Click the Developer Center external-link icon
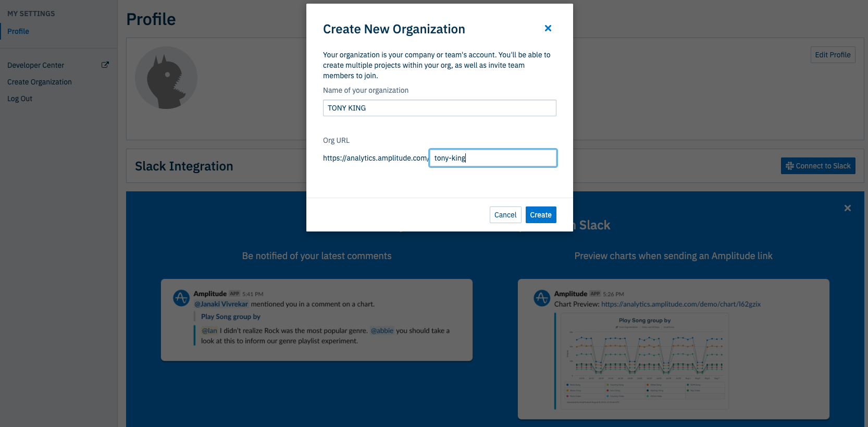The width and height of the screenshot is (868, 427). click(105, 65)
